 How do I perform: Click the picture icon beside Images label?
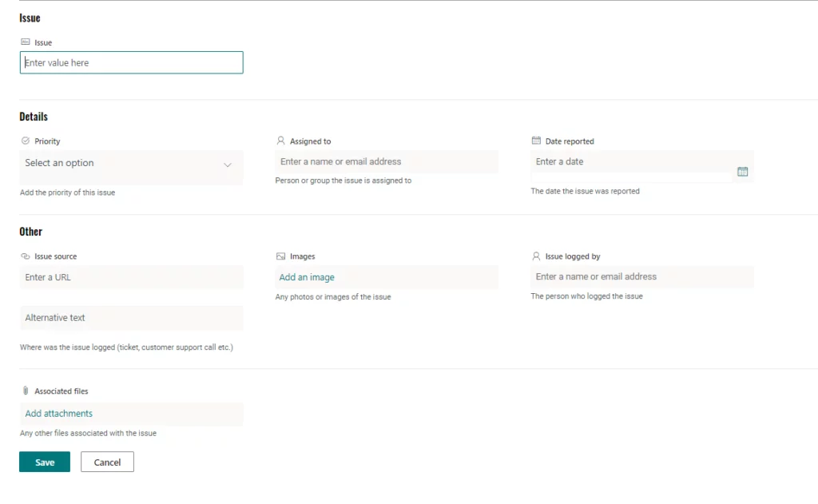click(x=280, y=256)
